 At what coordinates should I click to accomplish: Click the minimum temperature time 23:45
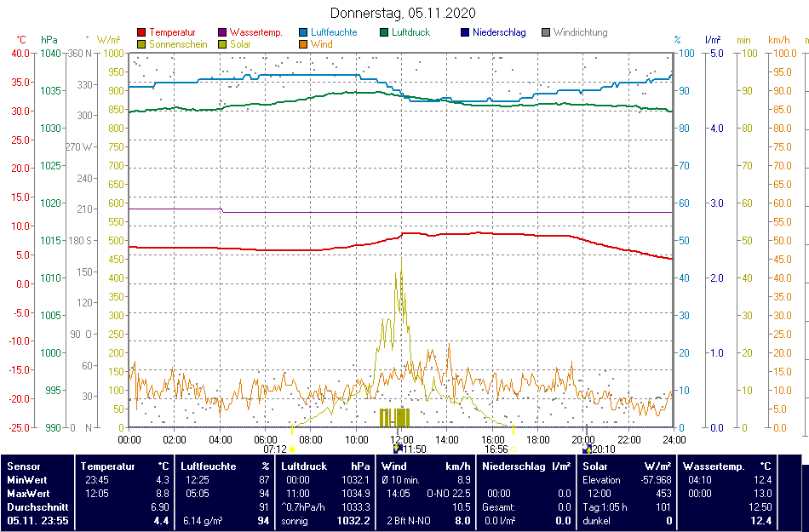pos(97,480)
